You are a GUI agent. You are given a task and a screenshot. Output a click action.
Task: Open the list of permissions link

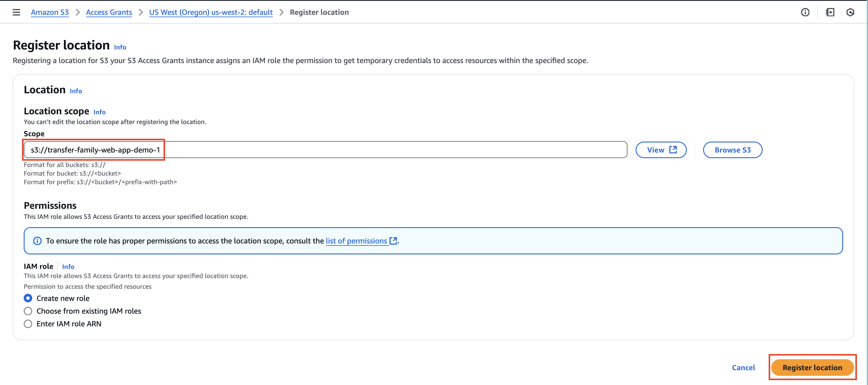tap(356, 241)
